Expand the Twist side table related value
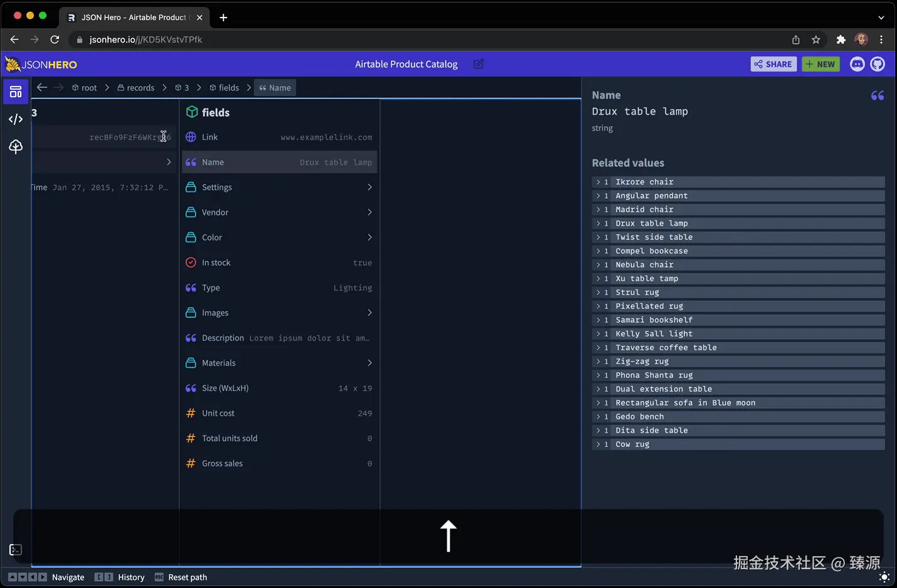The image size is (897, 588). pyautogui.click(x=598, y=237)
